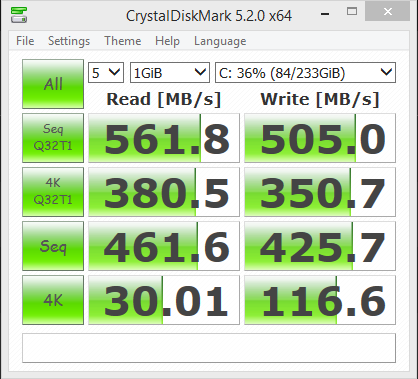This screenshot has width=418, height=379.
Task: Close the CrystalDiskMark window
Action: [388, 12]
